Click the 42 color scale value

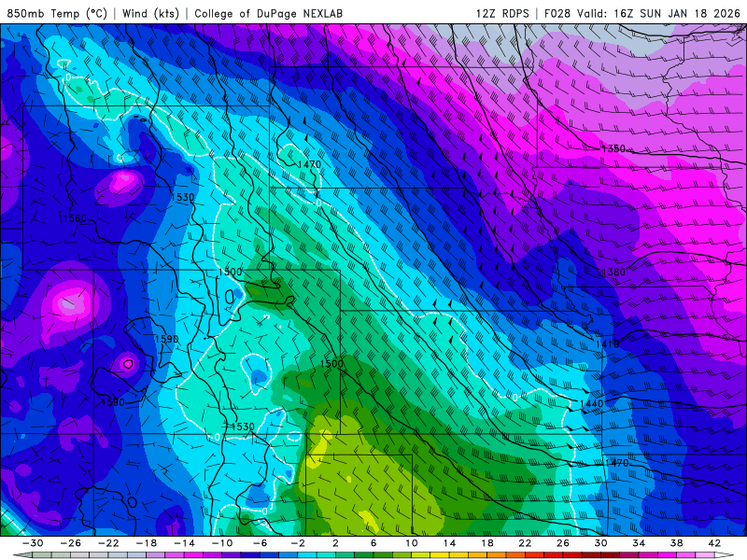click(714, 543)
